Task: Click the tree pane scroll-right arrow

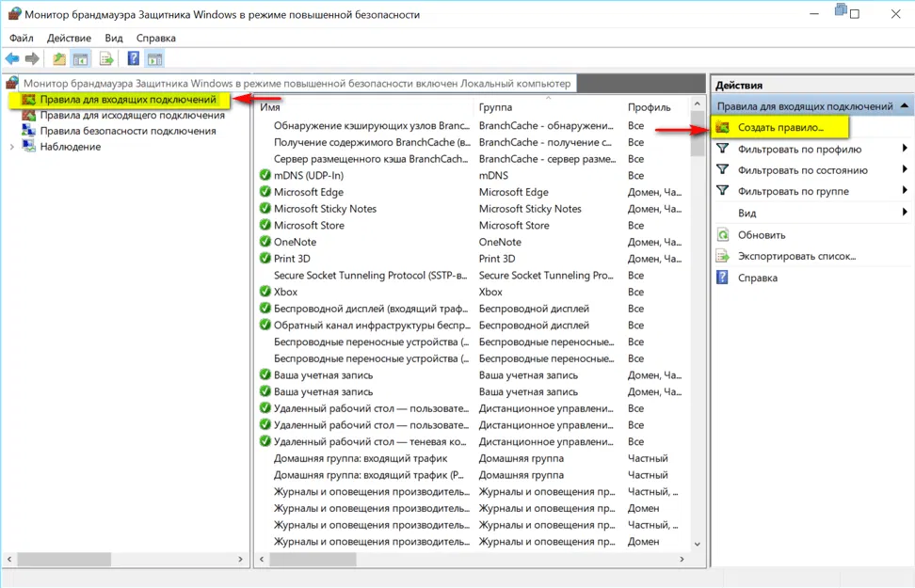Action: [x=240, y=559]
